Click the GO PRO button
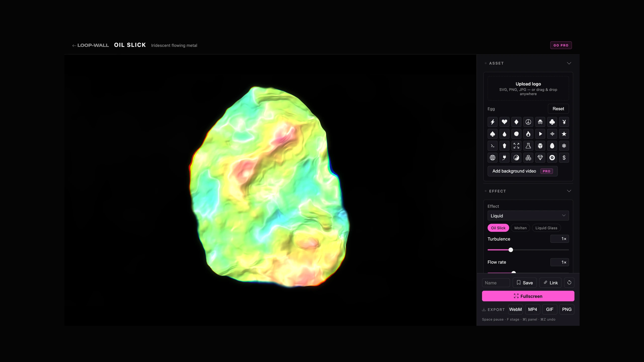 pyautogui.click(x=561, y=45)
